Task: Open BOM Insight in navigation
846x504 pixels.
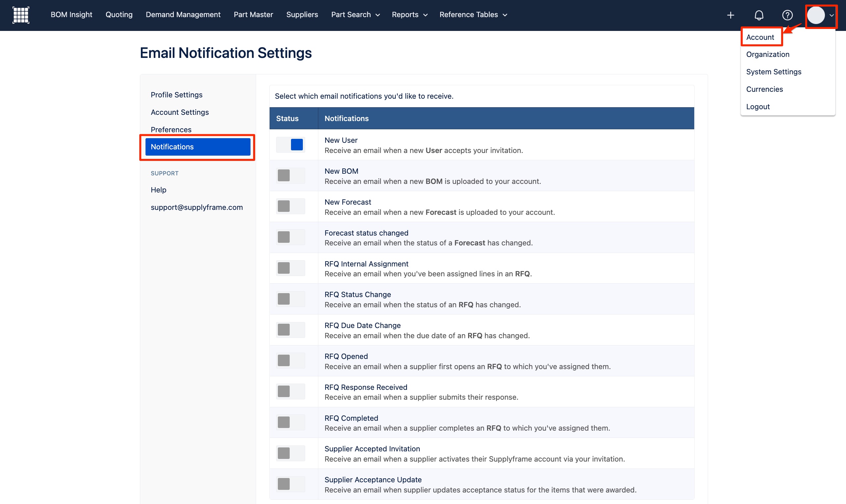Action: pos(71,14)
